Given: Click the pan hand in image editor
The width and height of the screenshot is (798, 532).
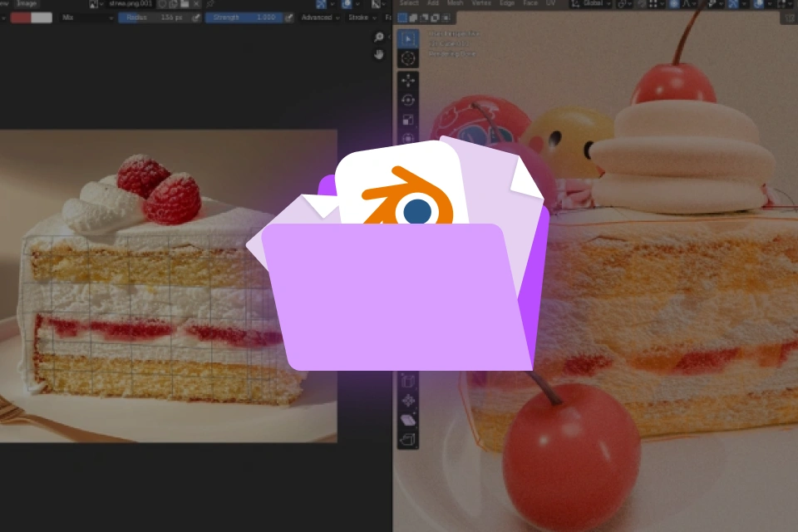Looking at the screenshot, I should (x=379, y=54).
